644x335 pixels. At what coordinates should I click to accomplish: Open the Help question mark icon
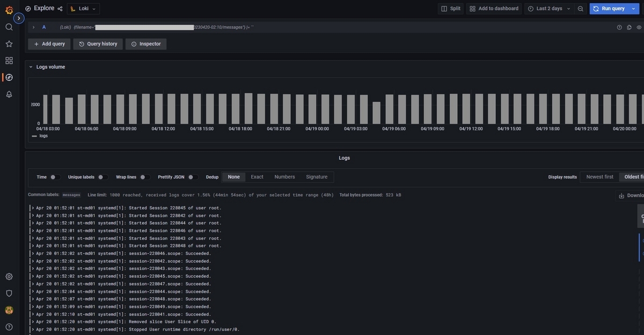click(x=9, y=327)
